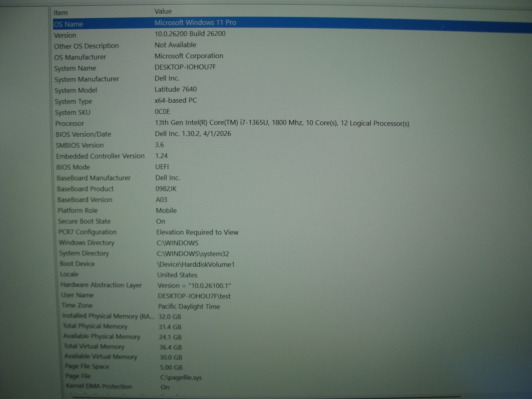The image size is (532, 399).
Task: Select Hardware Abstraction Layer label
Action: point(101,285)
